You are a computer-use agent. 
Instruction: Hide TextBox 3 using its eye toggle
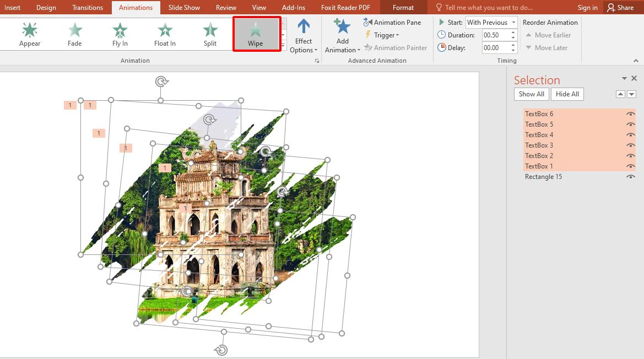(631, 145)
